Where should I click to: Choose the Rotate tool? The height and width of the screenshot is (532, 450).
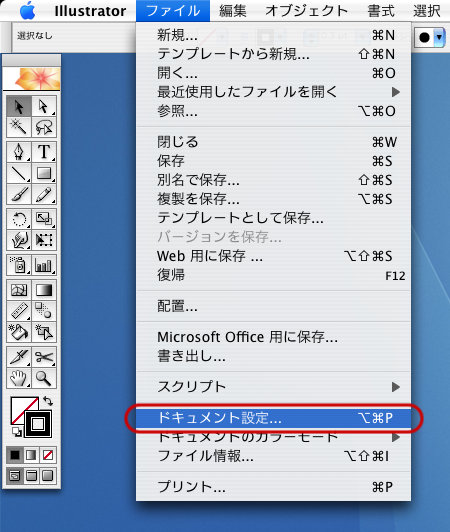[19, 219]
